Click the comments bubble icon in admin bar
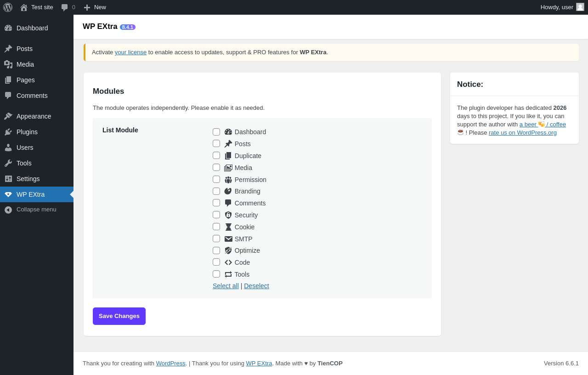The width and height of the screenshot is (588, 375). pyautogui.click(x=65, y=7)
